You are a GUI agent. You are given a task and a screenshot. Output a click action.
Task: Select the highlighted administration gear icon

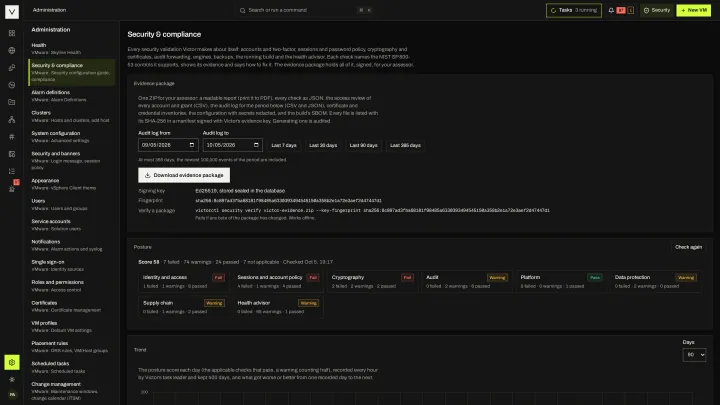tap(12, 362)
